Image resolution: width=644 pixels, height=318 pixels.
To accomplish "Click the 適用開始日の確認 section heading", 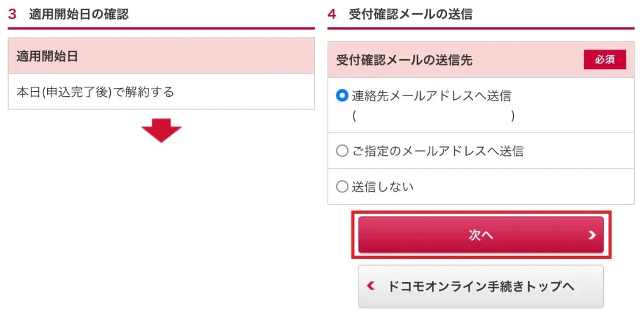I will coord(79,14).
